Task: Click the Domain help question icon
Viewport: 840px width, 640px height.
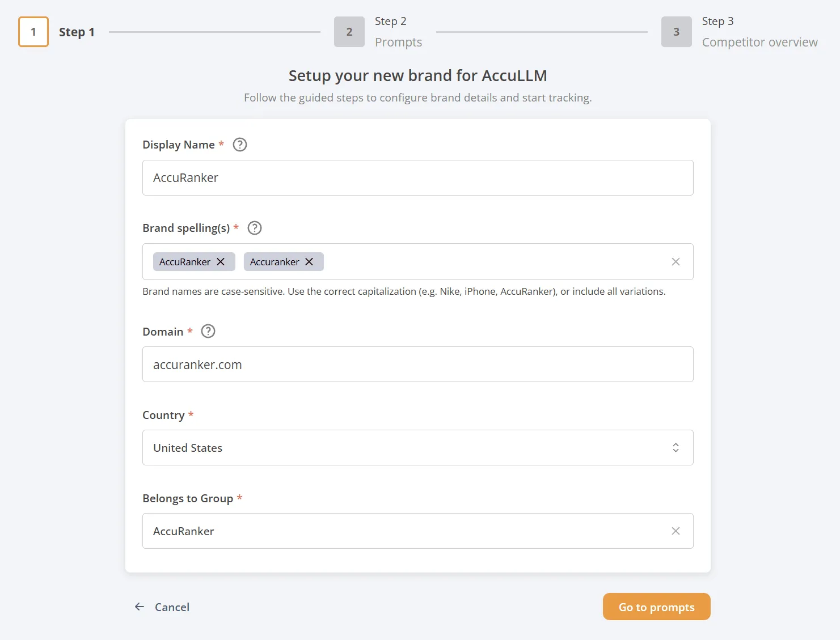Action: 208,331
